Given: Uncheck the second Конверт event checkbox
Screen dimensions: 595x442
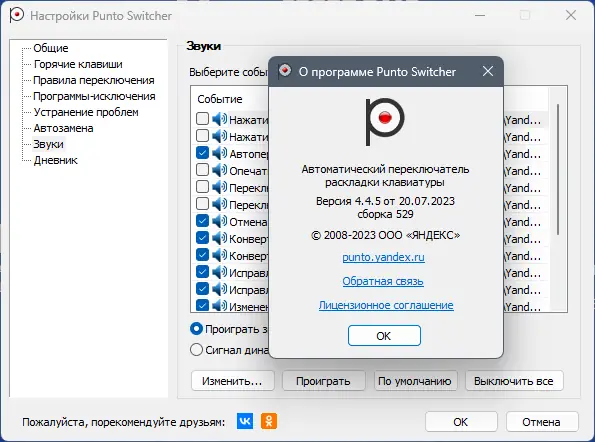Looking at the screenshot, I should (x=202, y=255).
